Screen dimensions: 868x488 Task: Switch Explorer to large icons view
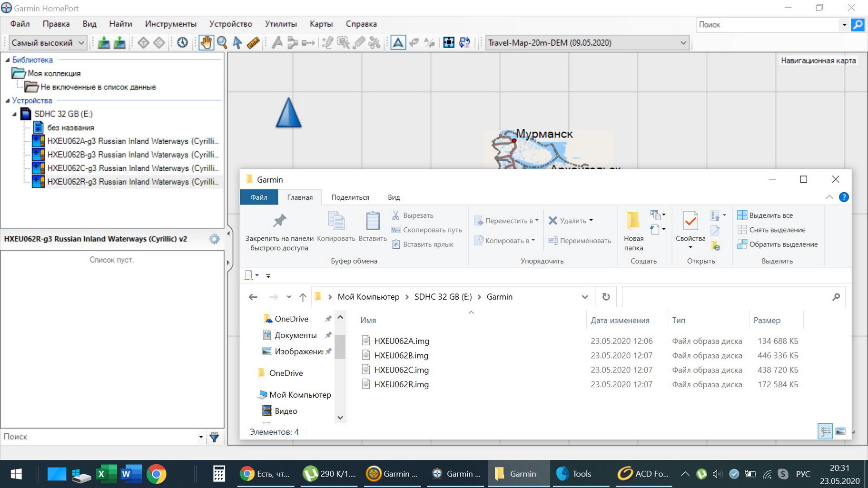(840, 431)
